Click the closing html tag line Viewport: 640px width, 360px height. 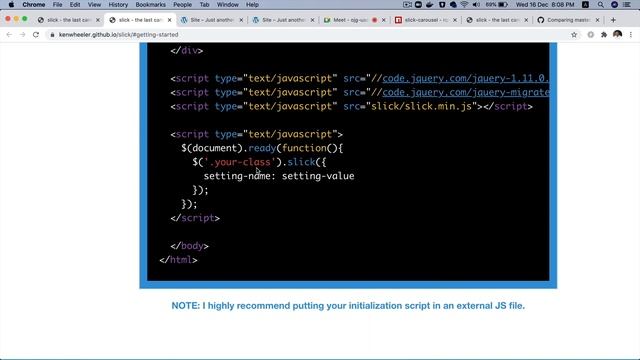178,260
